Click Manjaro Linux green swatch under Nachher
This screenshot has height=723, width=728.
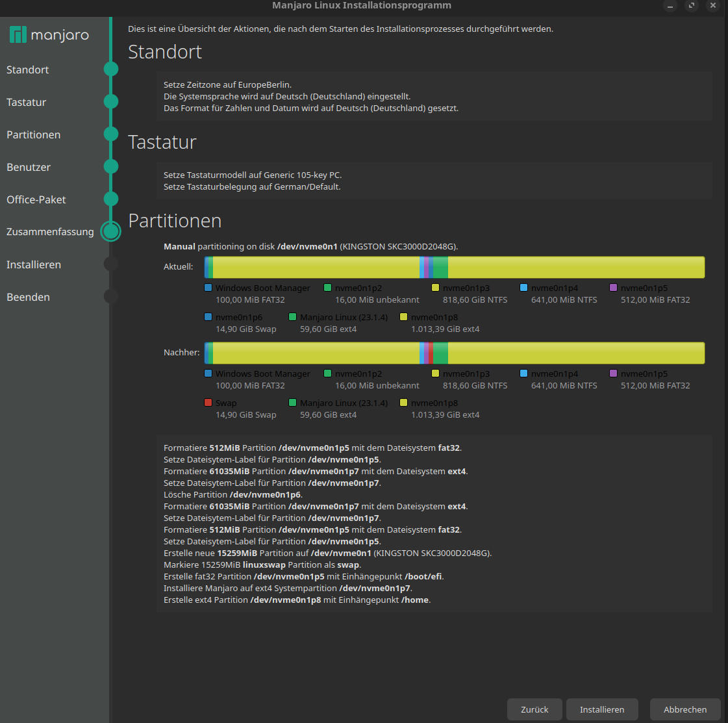click(292, 403)
